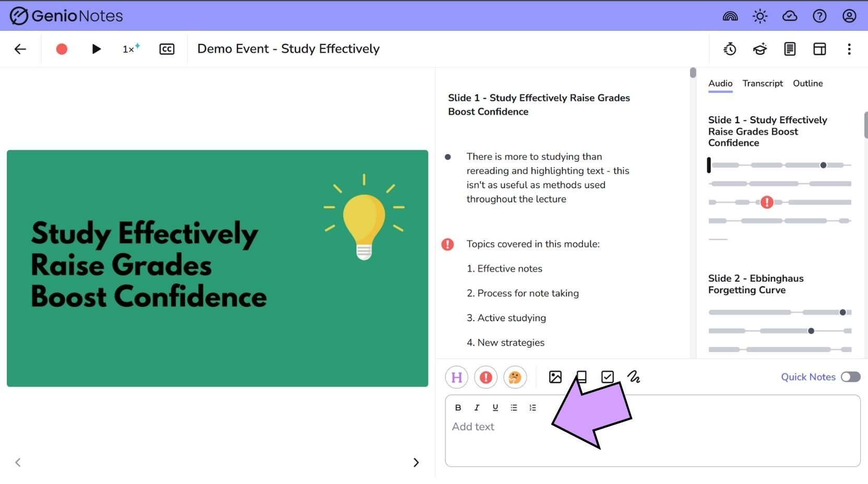Enable closed captions with the CC icon

coord(167,49)
